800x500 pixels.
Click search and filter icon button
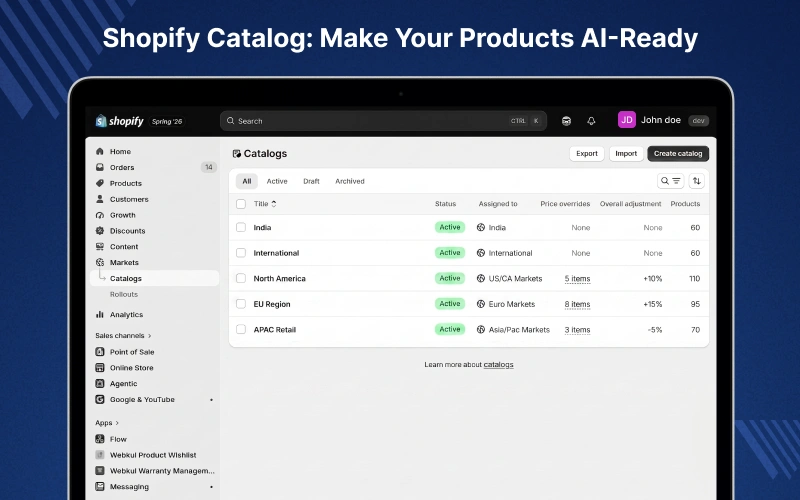(x=670, y=181)
